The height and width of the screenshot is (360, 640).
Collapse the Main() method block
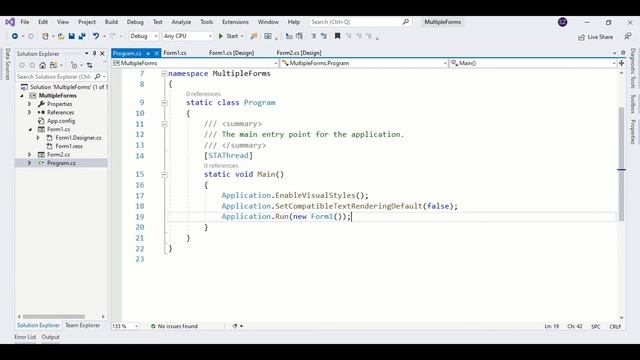click(x=164, y=175)
